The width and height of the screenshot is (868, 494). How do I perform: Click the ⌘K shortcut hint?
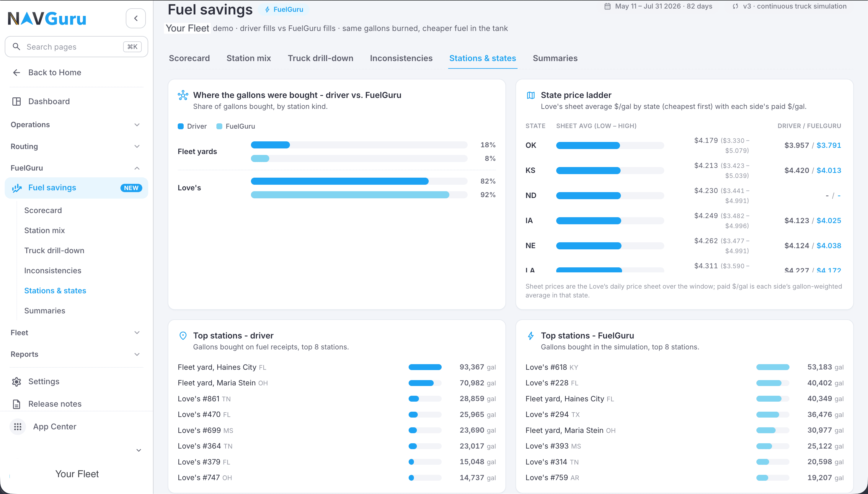132,47
